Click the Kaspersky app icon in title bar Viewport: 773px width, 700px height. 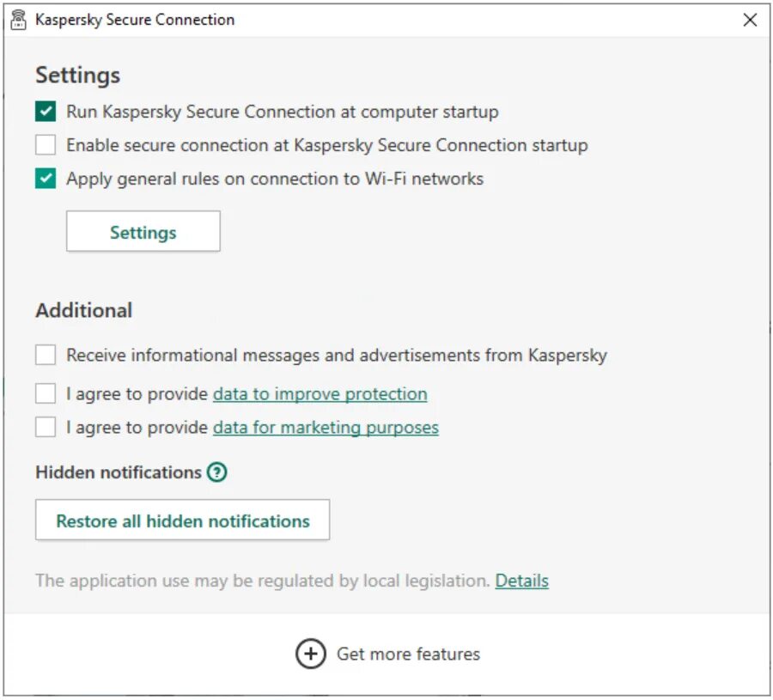(x=19, y=19)
